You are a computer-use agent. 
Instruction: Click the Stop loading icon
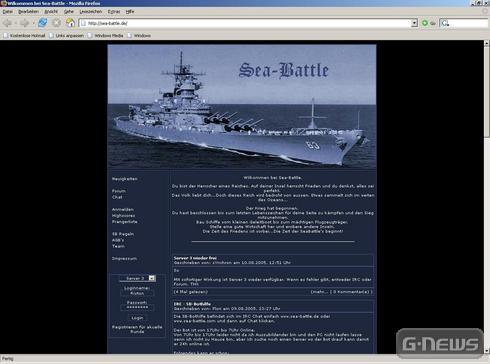click(x=57, y=23)
